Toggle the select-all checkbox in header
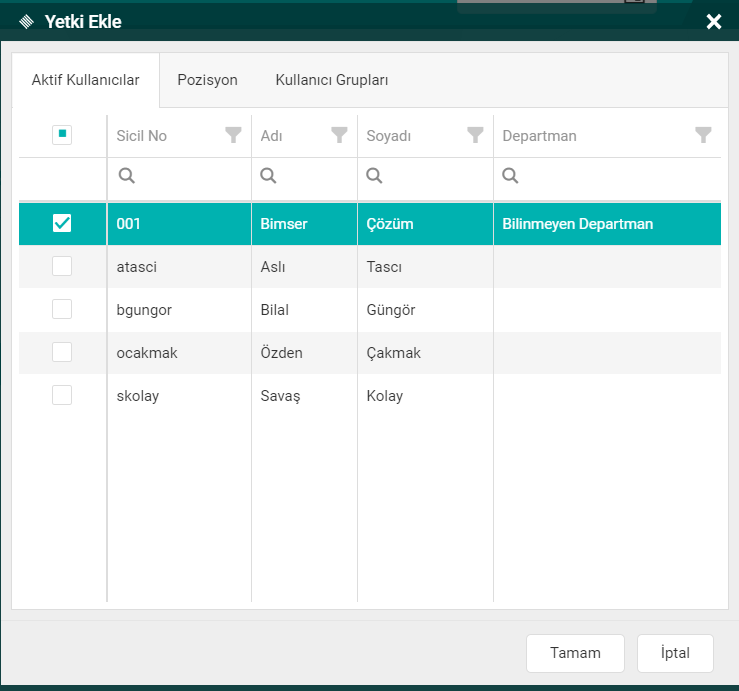 click(x=62, y=135)
